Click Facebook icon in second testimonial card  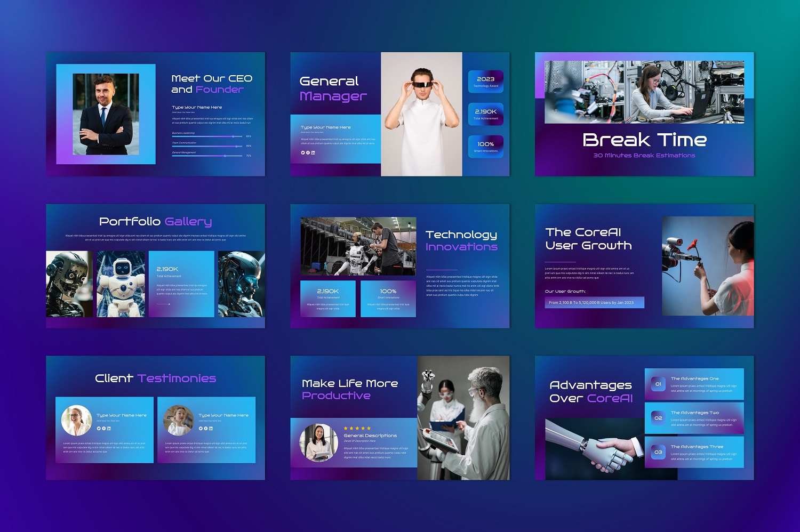pos(206,428)
